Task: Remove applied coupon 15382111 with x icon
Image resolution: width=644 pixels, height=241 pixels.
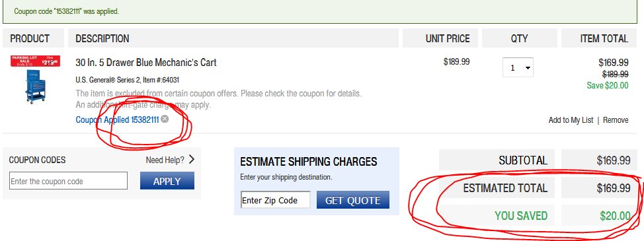Action: [x=164, y=120]
